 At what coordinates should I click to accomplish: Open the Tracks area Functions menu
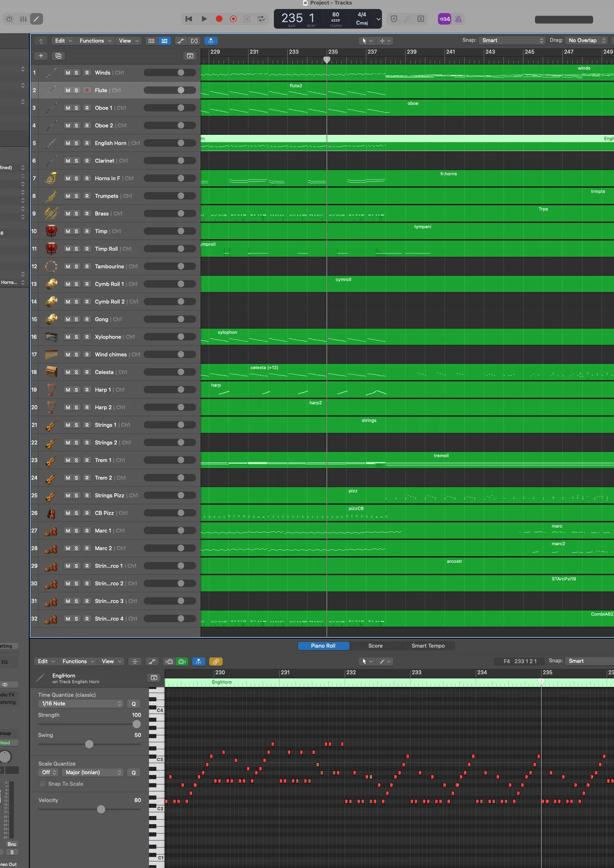coord(95,41)
